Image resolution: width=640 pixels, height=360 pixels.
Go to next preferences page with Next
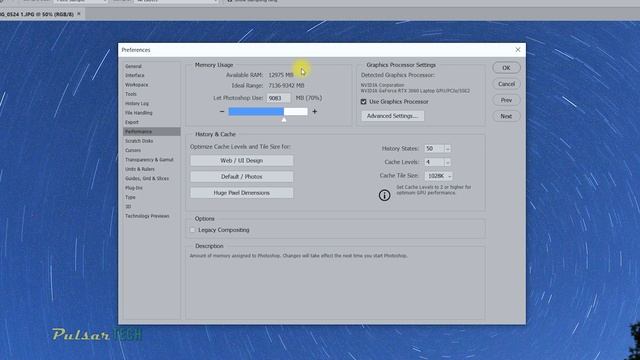coord(506,116)
